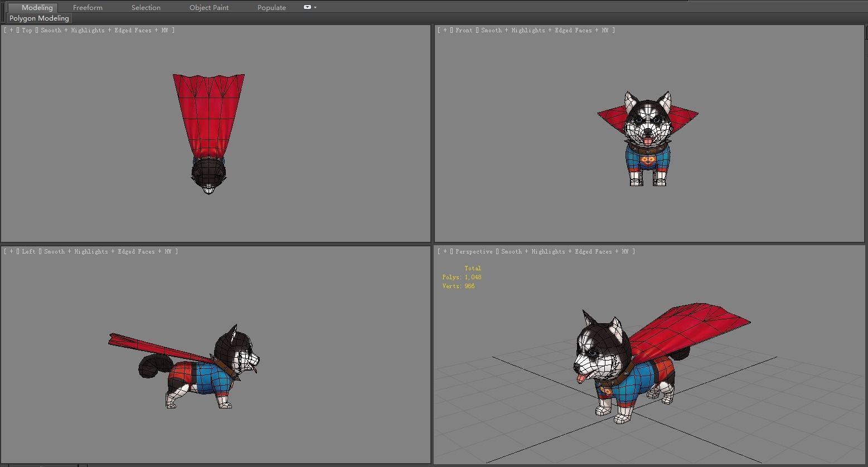
Task: Open the Populate ribbon tab
Action: pos(271,7)
